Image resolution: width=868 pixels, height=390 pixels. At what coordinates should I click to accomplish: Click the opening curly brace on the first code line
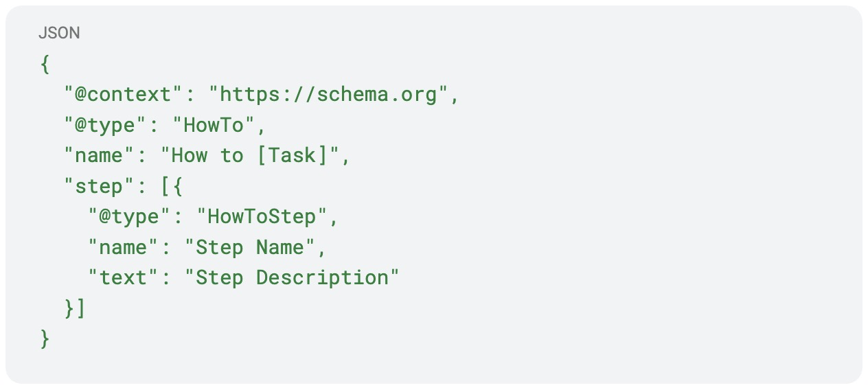click(45, 64)
